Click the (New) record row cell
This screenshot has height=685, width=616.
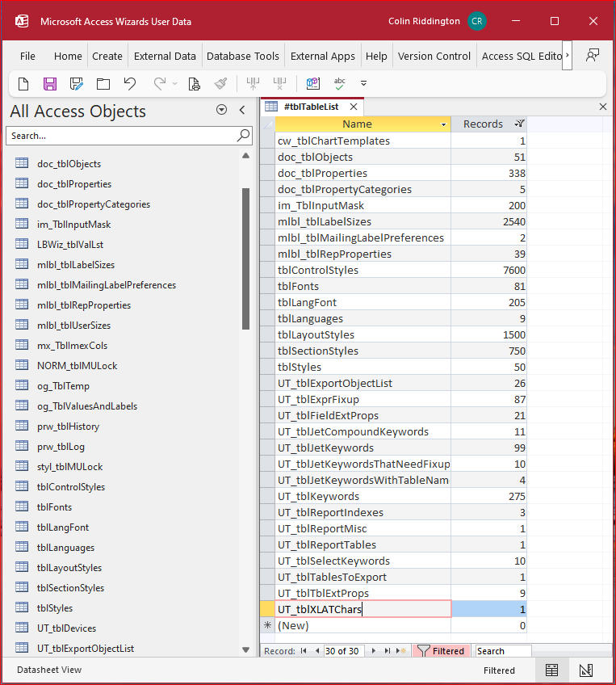(362, 625)
